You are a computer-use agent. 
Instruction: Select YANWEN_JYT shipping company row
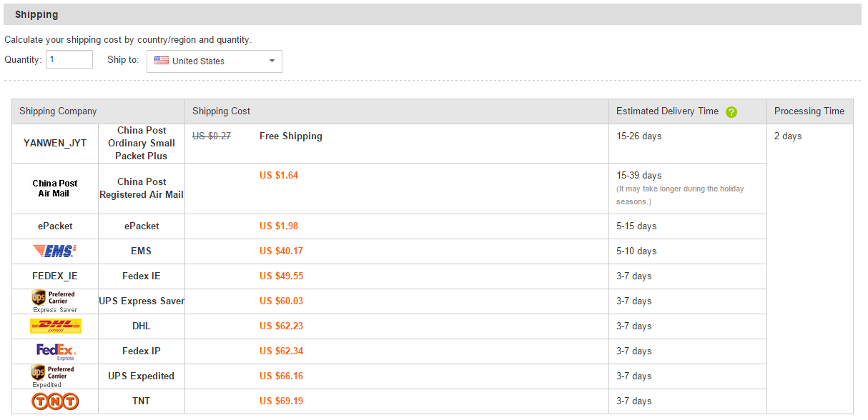tap(55, 143)
